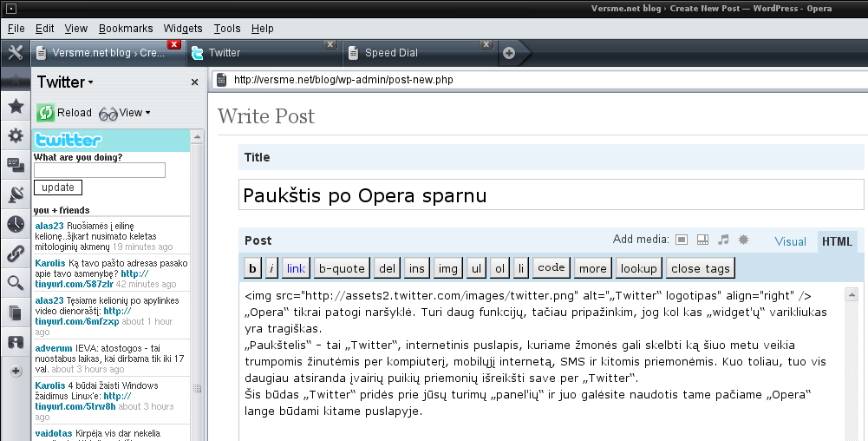Insert a link with the link button
868x441 pixels.
(296, 268)
